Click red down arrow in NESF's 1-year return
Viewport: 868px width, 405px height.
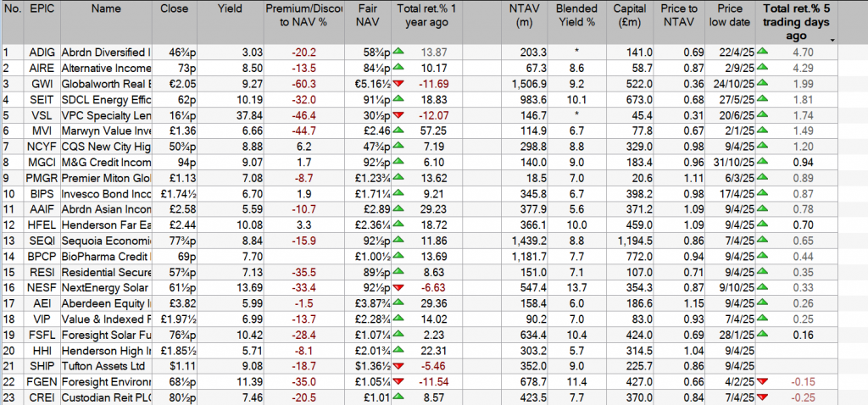[398, 288]
